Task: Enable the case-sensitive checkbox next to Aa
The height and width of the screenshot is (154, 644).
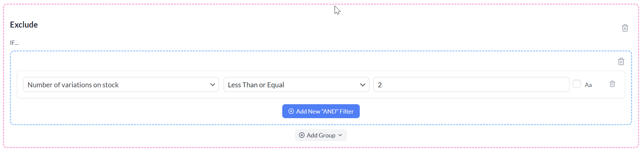Action: 576,84
